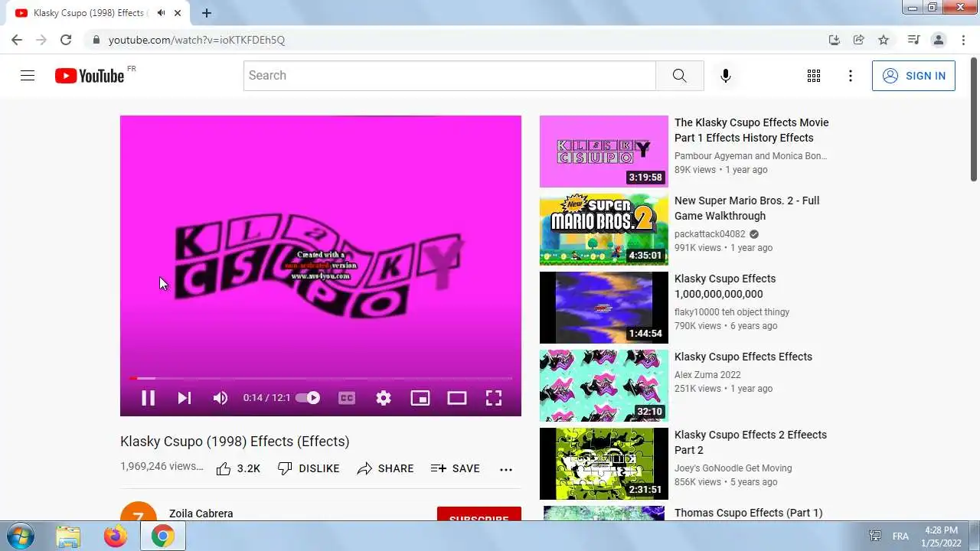Open Thomas Csupo Effects (Part 1) title
This screenshot has width=980, height=551.
(749, 513)
